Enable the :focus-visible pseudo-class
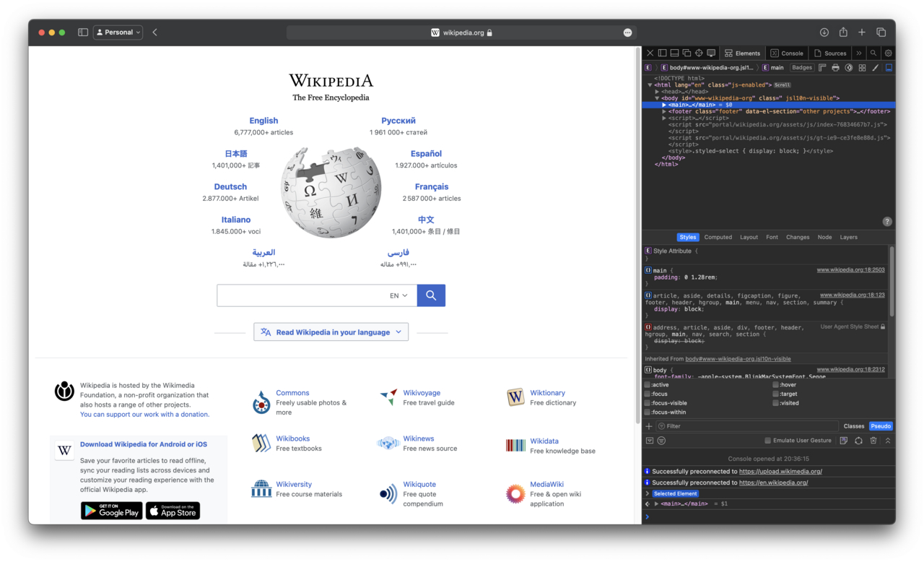 648,403
